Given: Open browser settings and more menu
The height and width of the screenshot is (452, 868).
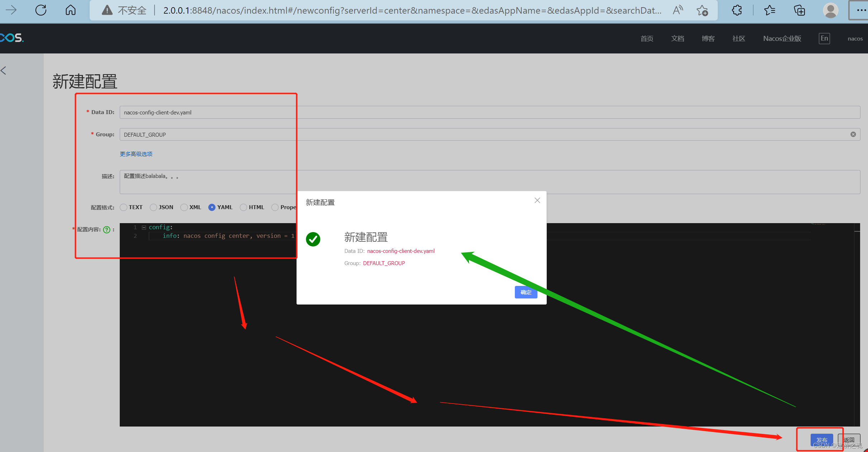Looking at the screenshot, I should pos(861,10).
